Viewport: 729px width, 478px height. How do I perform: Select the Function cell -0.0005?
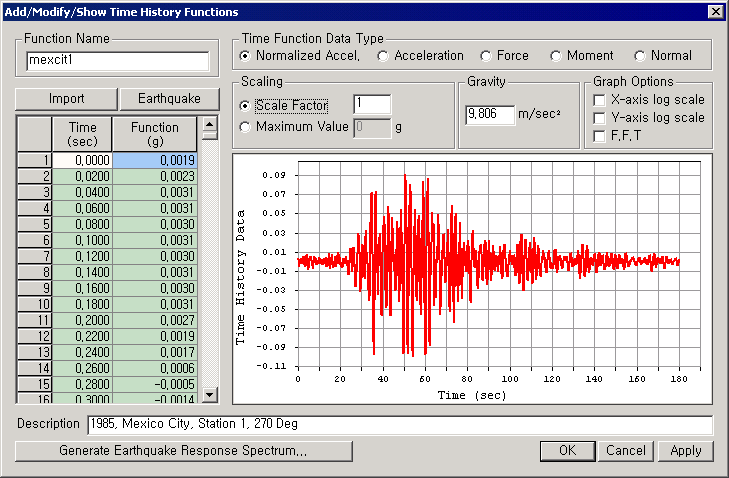155,385
